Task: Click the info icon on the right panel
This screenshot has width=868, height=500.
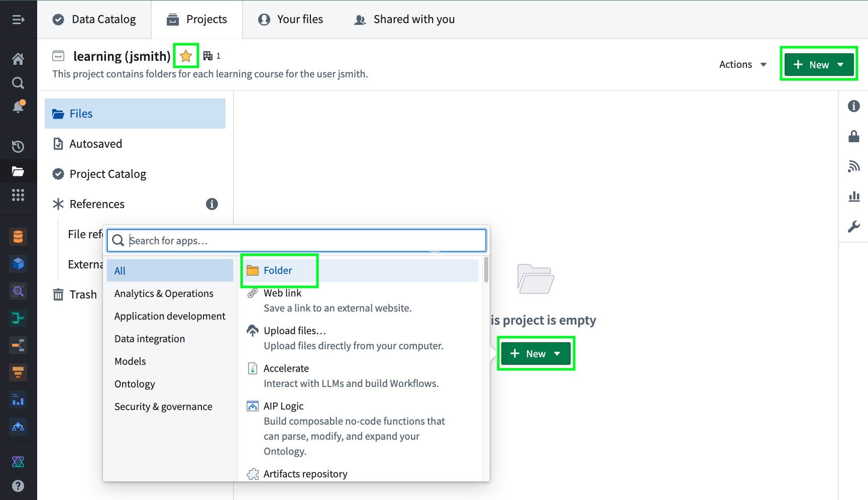Action: pos(854,106)
